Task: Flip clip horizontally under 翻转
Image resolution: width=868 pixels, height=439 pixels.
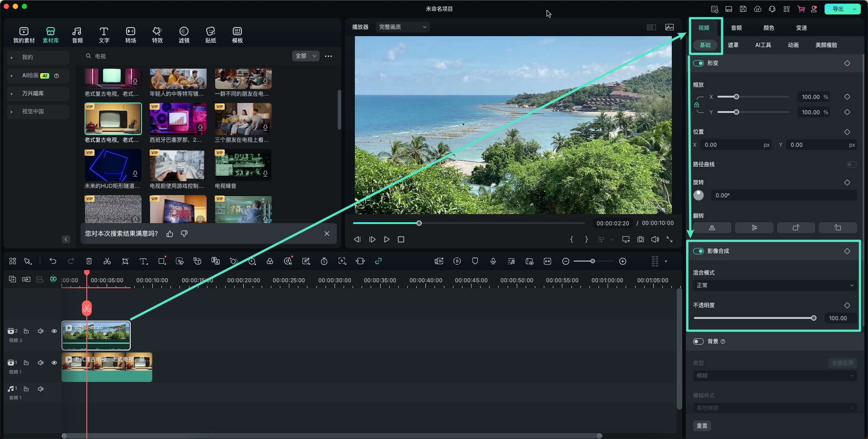Action: tap(712, 228)
